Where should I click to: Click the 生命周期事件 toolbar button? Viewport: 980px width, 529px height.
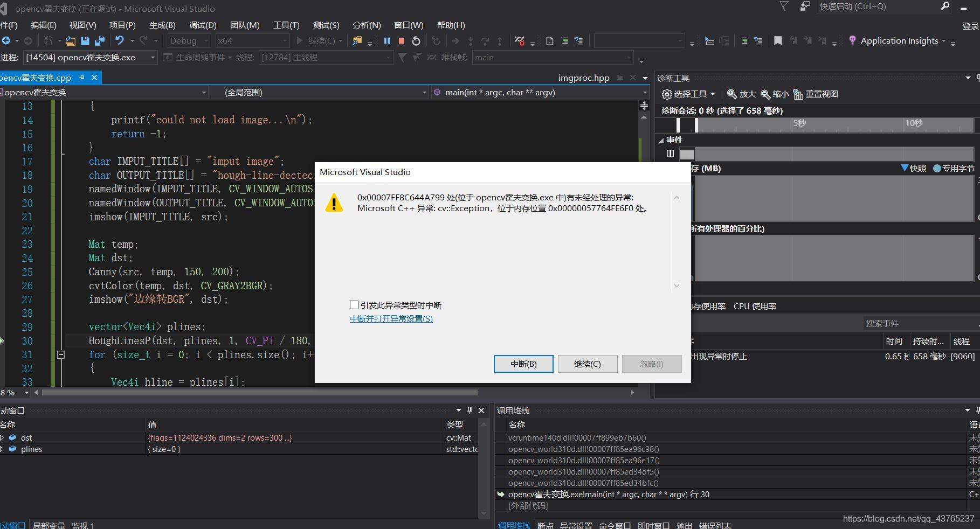(197, 57)
